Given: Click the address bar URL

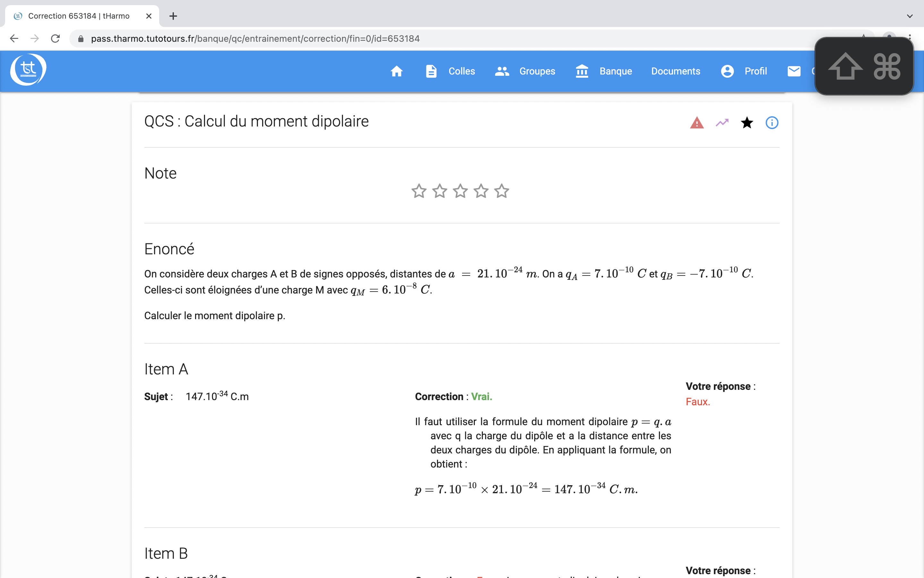Looking at the screenshot, I should [255, 39].
